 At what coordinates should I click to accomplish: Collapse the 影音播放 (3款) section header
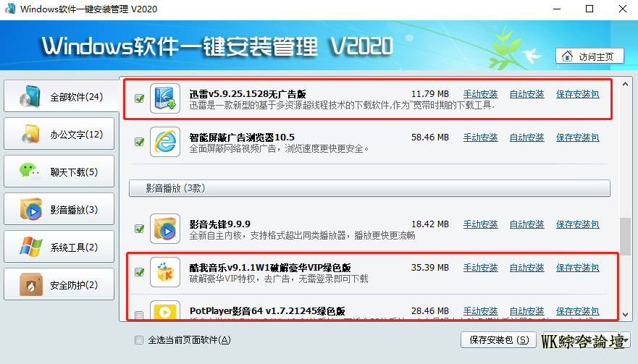point(369,188)
